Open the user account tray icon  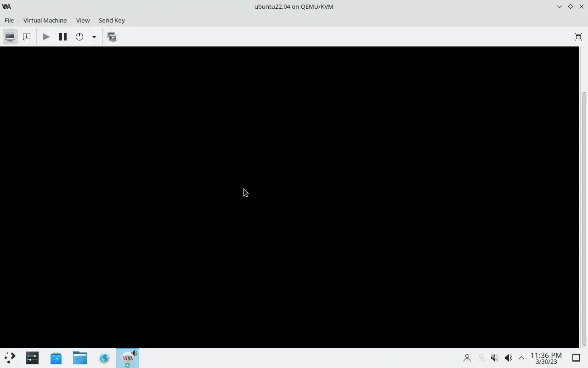(467, 358)
